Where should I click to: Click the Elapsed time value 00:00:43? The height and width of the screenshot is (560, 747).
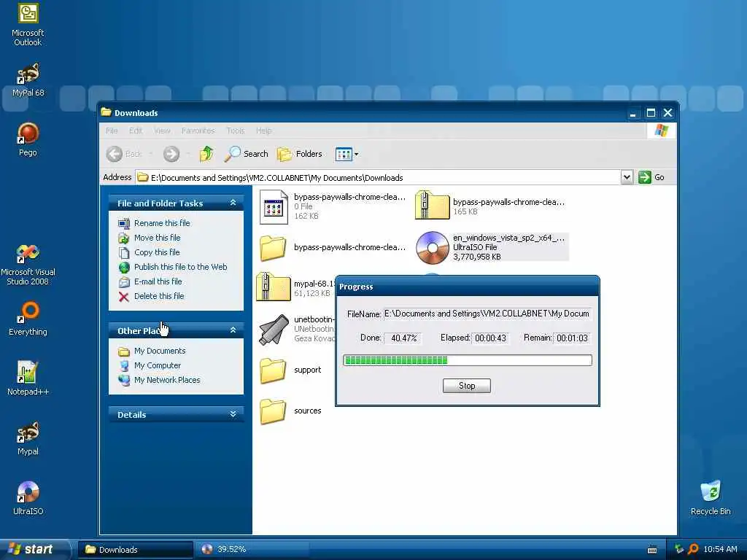[x=490, y=338]
